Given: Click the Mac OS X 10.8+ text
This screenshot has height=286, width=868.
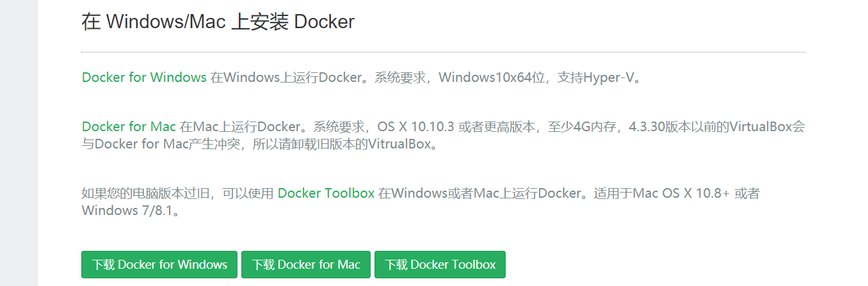Looking at the screenshot, I should coord(681,193).
